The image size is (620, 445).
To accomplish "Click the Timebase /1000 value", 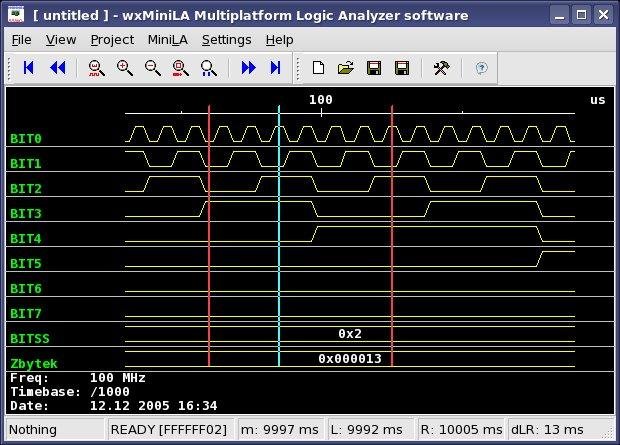I will 110,392.
